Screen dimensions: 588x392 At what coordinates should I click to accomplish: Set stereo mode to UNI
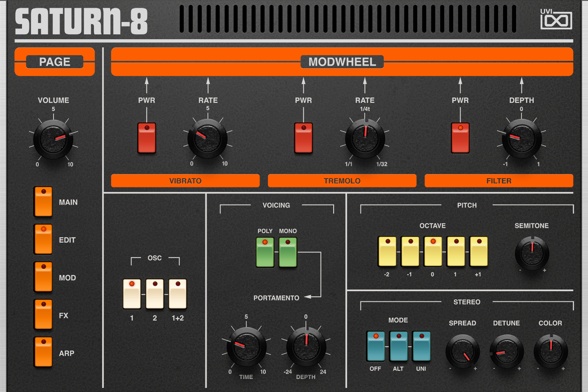(x=421, y=346)
